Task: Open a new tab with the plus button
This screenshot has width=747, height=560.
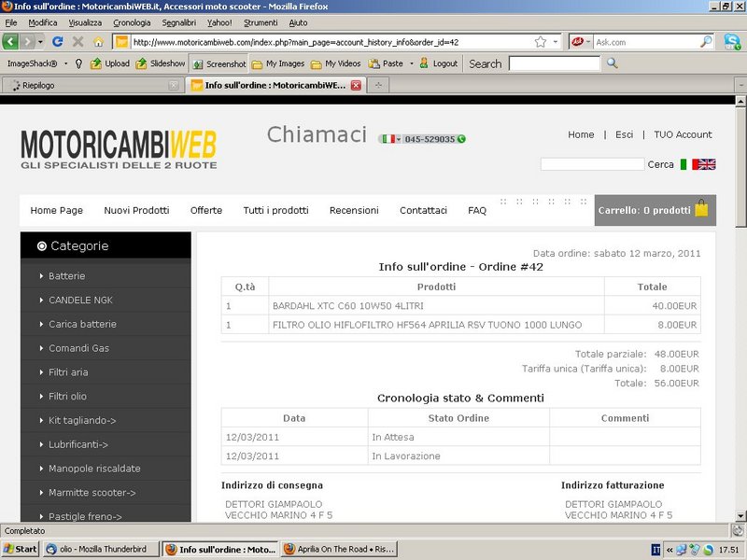Action: 378,85
